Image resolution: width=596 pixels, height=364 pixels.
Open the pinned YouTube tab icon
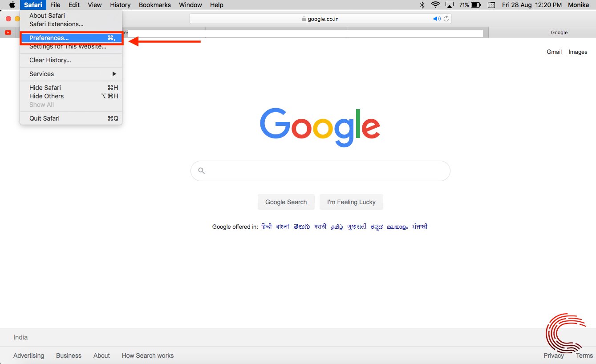[8, 32]
